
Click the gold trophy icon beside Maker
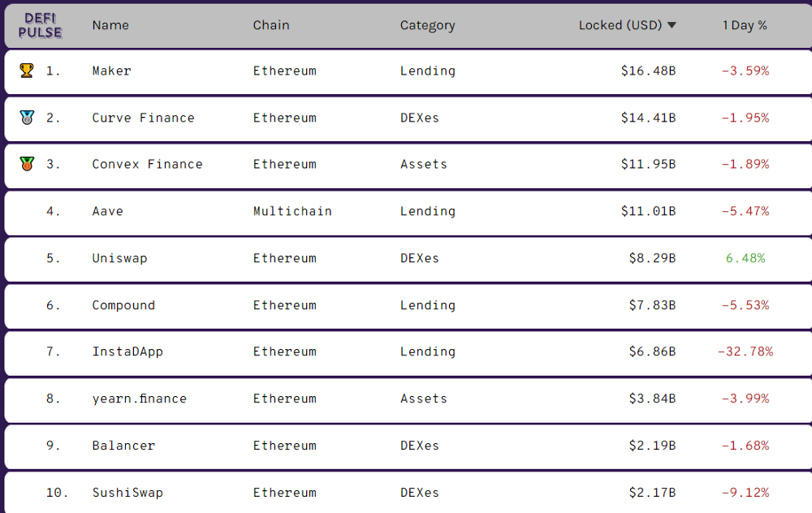pos(27,71)
